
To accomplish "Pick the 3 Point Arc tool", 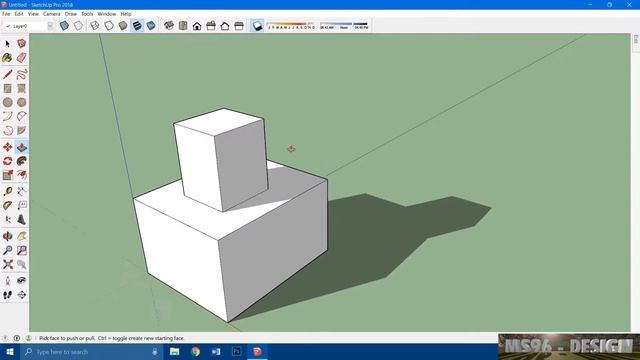I will 7,131.
